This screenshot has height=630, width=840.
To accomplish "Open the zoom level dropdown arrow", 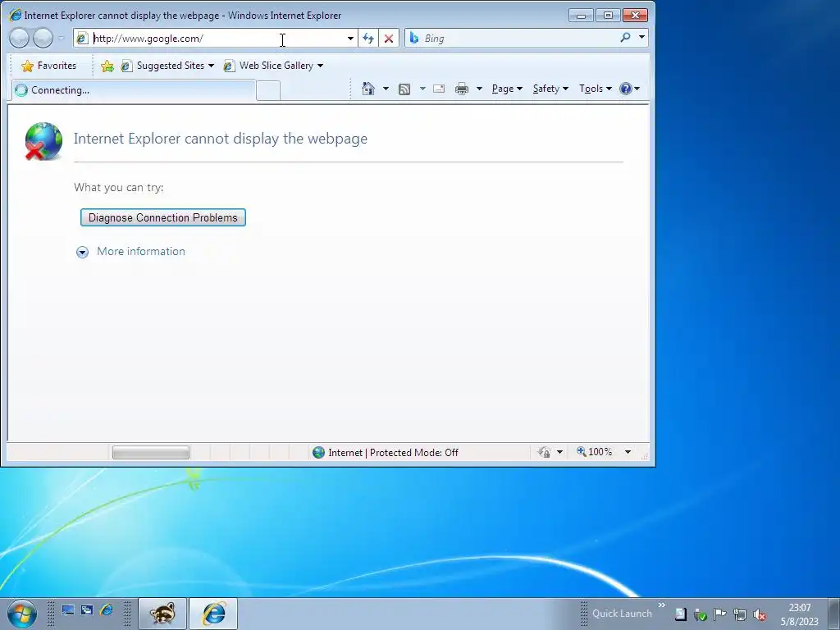I will 628,453.
